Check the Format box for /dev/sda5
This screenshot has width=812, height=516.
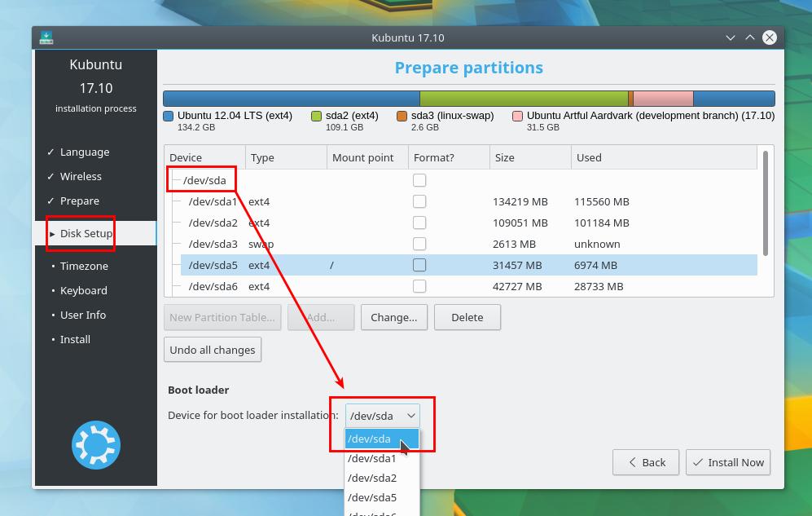(x=419, y=264)
